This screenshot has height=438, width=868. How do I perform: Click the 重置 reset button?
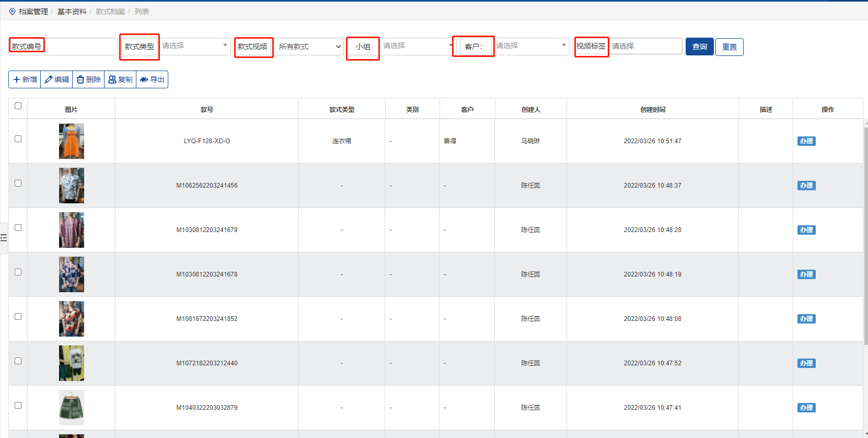tap(729, 47)
